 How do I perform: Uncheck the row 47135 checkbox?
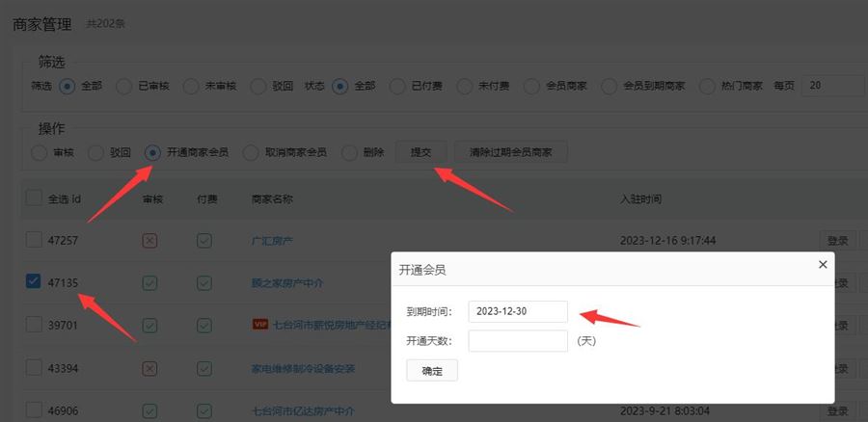click(34, 281)
